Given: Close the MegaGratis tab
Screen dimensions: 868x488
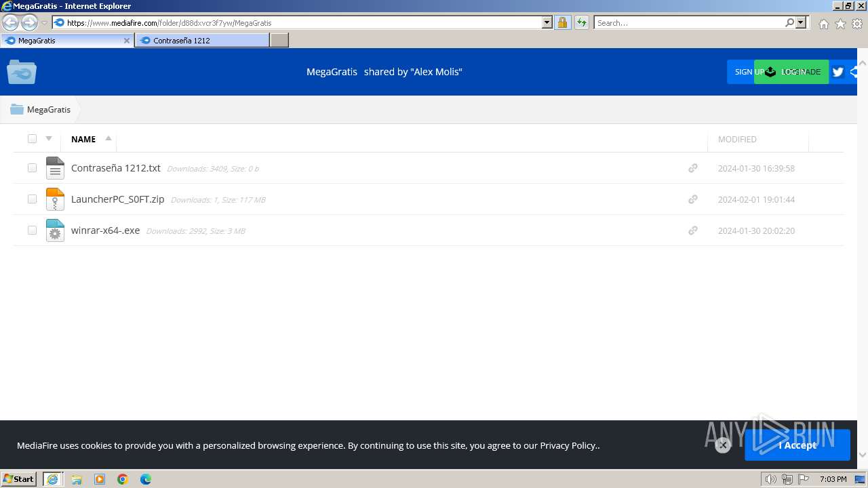Looking at the screenshot, I should click(126, 41).
